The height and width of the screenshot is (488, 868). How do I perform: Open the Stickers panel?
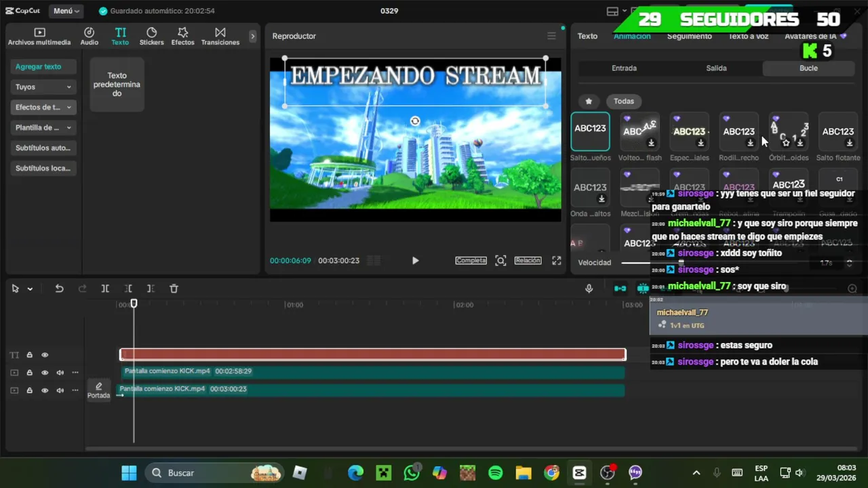point(151,37)
